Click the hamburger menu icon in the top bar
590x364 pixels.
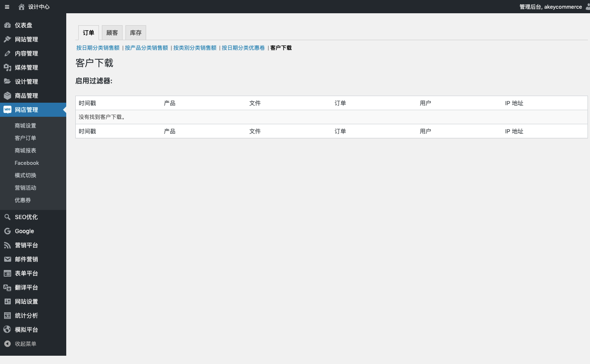[7, 7]
